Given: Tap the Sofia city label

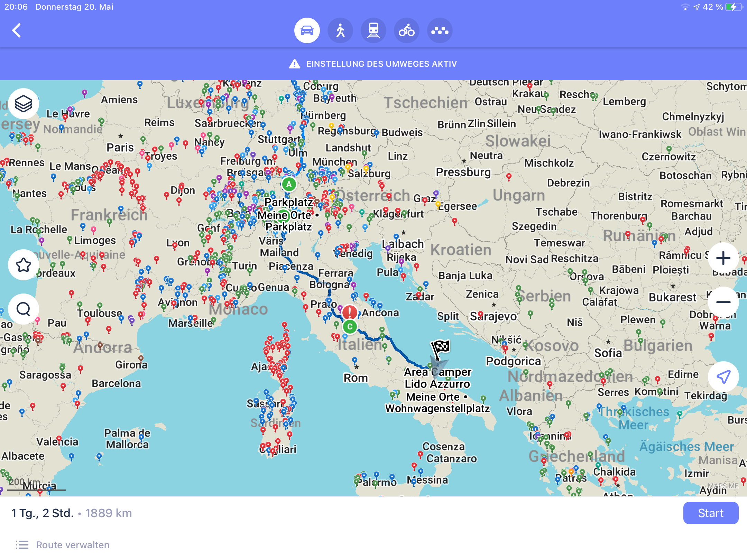Looking at the screenshot, I should (x=608, y=353).
